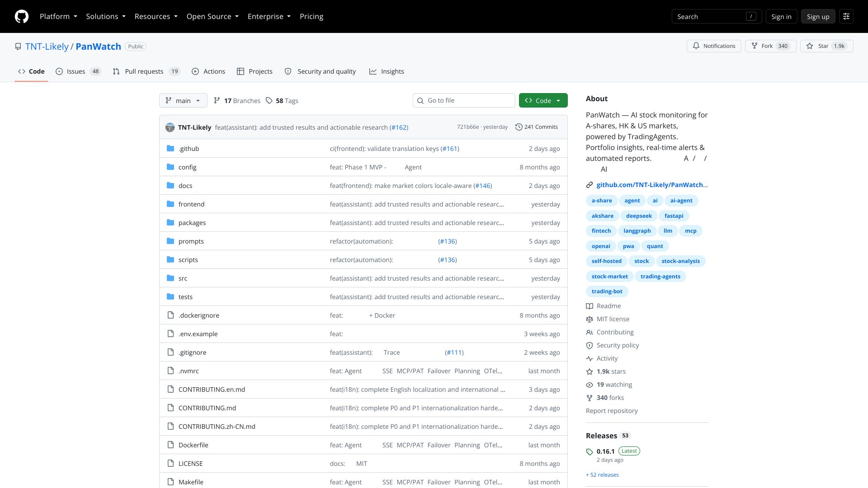Open the Projects tab
Screen dimensions: 868x488
pyautogui.click(x=255, y=71)
